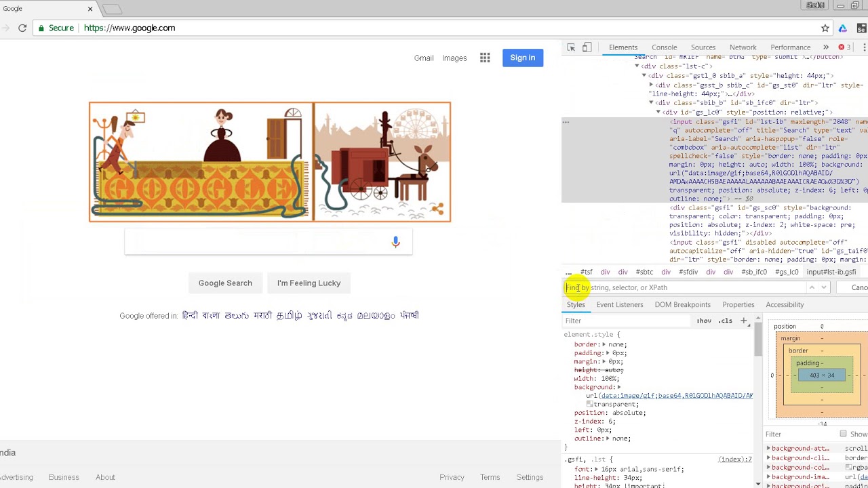
Task: Click the rgba swatch of the computed background-col… property
Action: (x=848, y=467)
